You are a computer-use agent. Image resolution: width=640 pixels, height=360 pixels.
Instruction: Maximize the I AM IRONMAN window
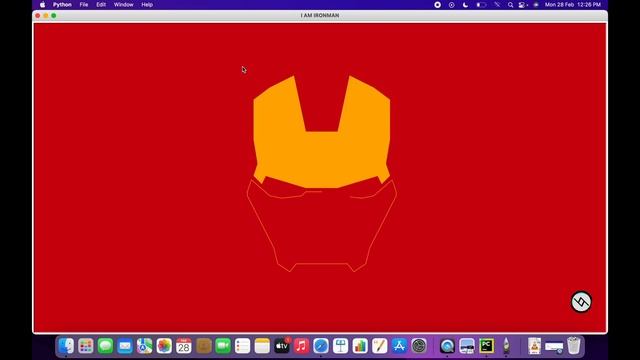[54, 16]
